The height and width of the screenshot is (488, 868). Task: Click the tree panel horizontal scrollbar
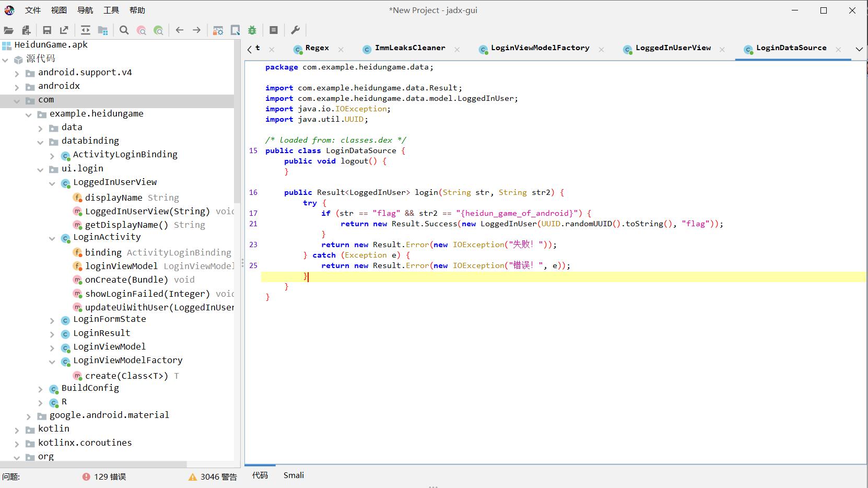tap(94, 464)
